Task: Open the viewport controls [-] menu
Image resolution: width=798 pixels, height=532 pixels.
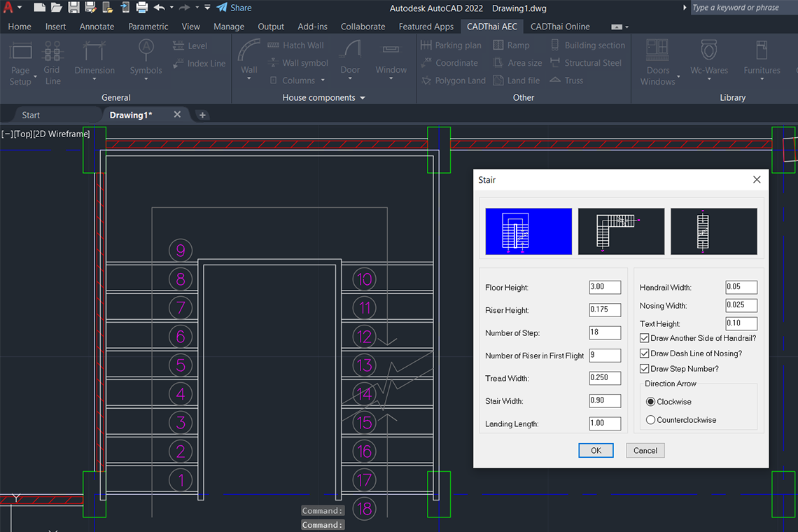Action: [7, 134]
